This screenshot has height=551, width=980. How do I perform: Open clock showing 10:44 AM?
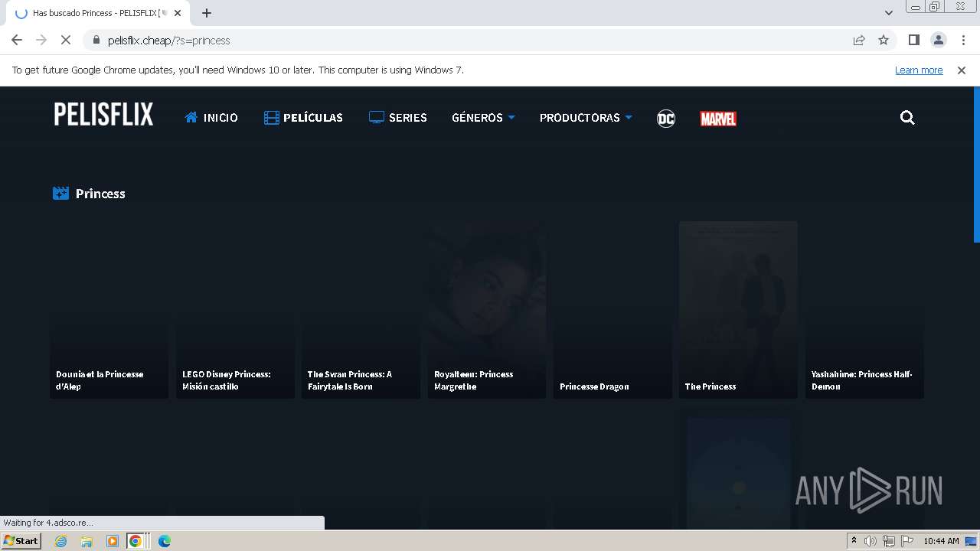pyautogui.click(x=941, y=541)
